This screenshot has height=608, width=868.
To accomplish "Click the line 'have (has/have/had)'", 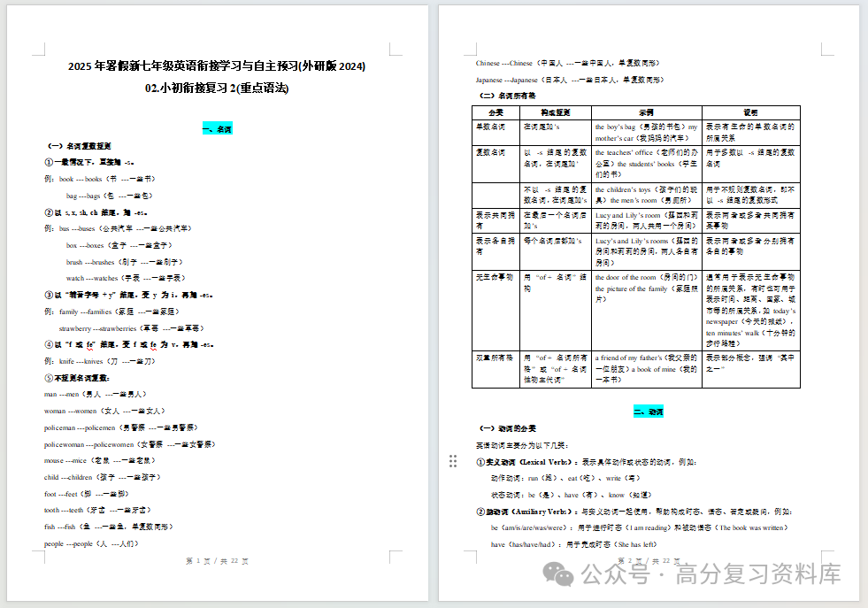I will pos(573,544).
